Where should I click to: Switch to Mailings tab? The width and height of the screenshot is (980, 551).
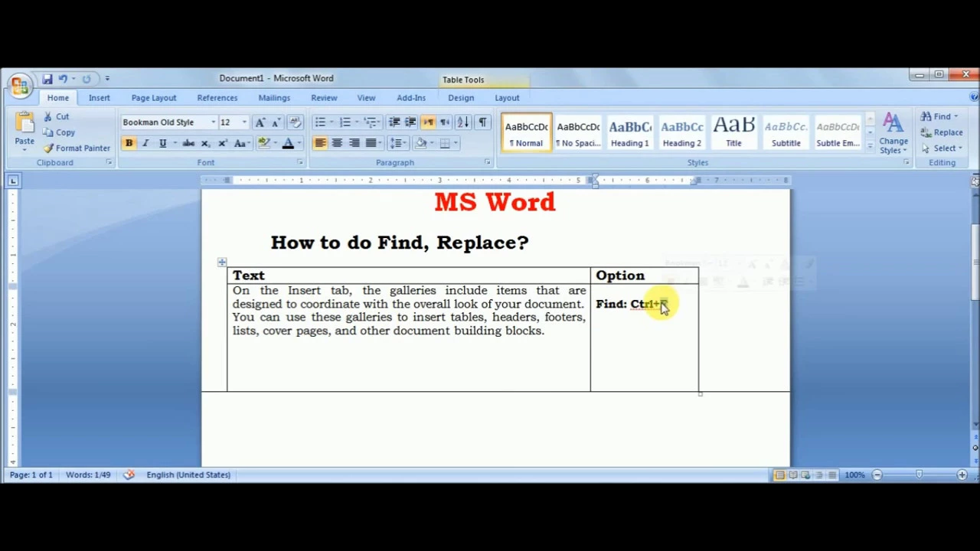(274, 98)
